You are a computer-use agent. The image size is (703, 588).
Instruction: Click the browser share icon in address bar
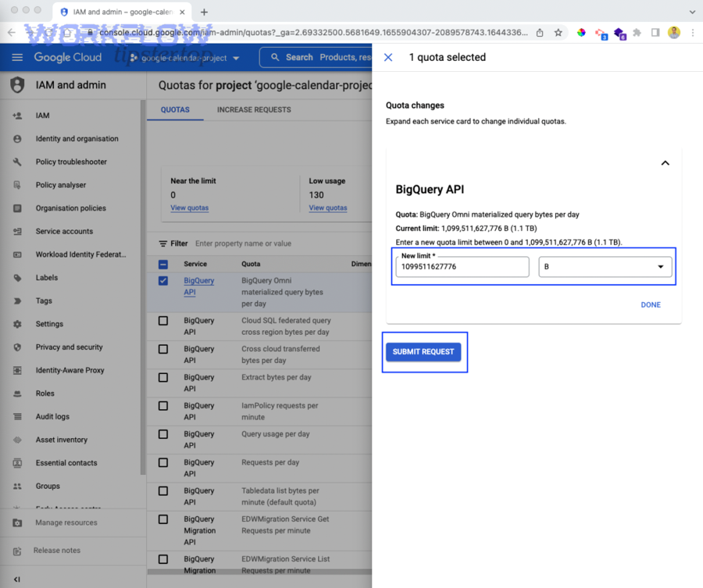click(540, 33)
